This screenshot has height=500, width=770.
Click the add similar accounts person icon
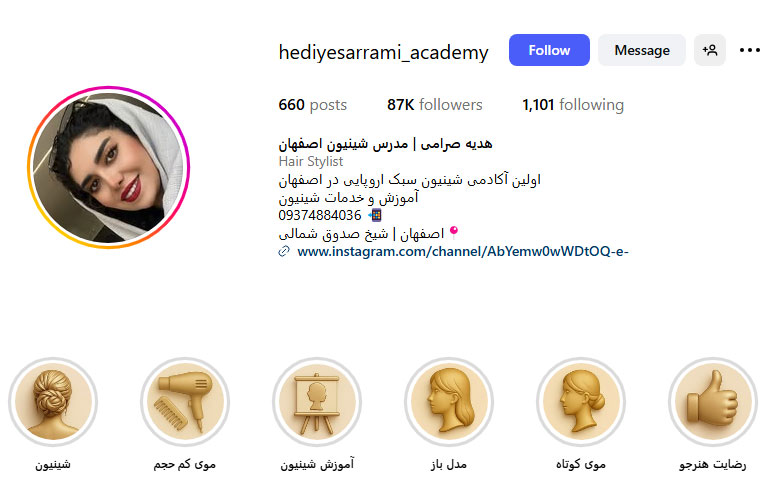click(710, 50)
